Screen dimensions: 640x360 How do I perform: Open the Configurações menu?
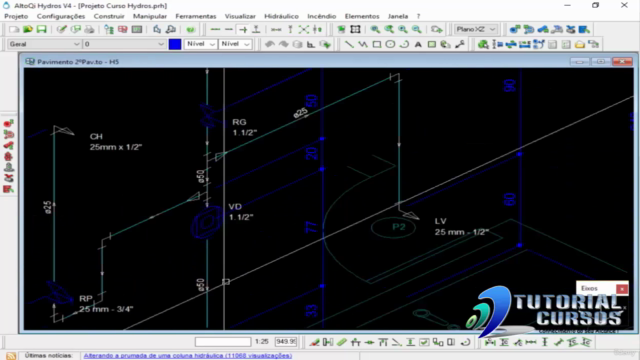point(61,16)
